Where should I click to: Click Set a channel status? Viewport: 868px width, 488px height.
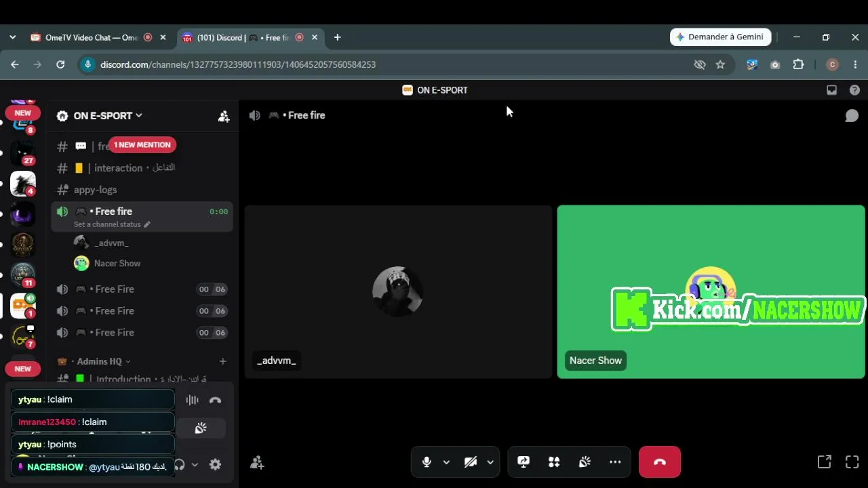(x=107, y=224)
